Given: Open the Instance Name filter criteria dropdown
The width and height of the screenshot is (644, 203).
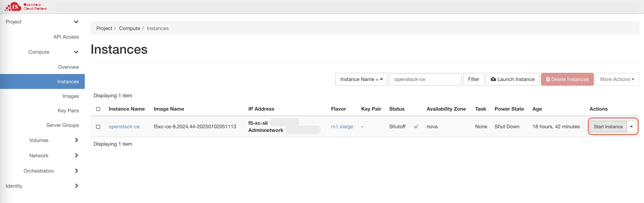Looking at the screenshot, I should coord(361,79).
